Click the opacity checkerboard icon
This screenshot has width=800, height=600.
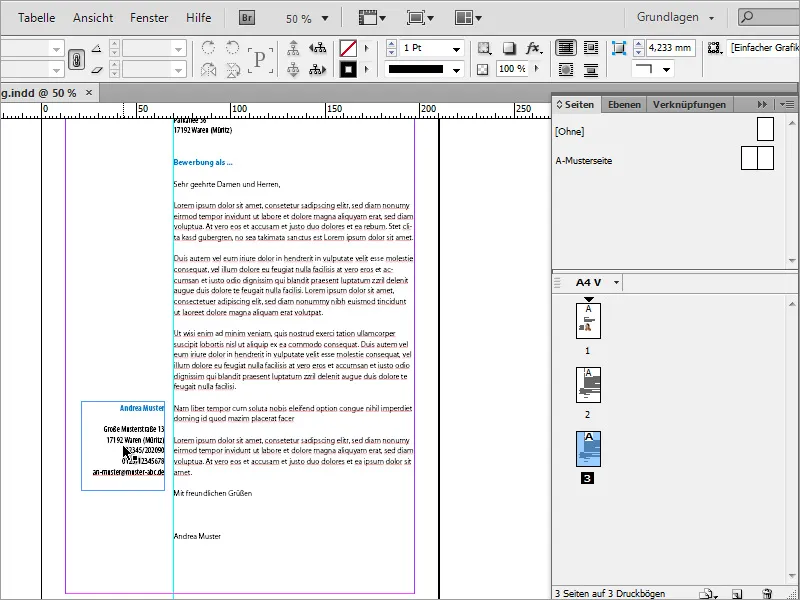tap(483, 69)
